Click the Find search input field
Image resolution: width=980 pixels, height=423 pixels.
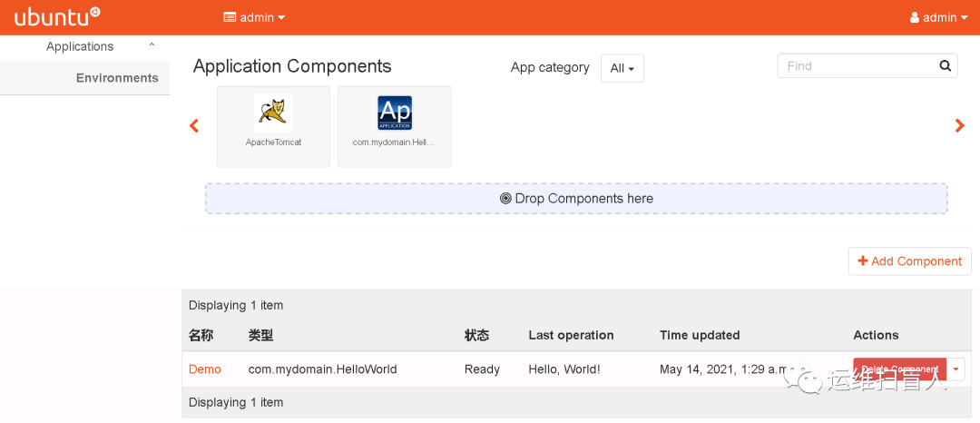click(856, 65)
